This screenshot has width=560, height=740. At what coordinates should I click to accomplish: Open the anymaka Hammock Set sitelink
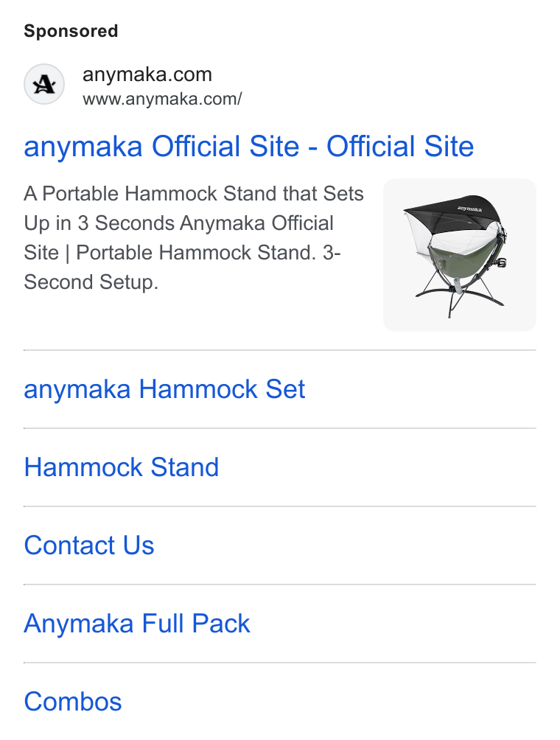164,389
